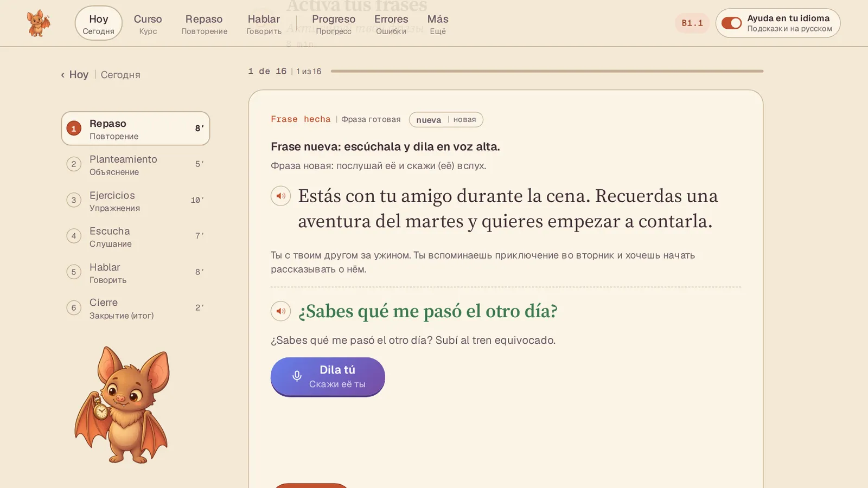This screenshot has height=488, width=868.
Task: Select step 3 circle for Ejercicios
Action: point(74,200)
